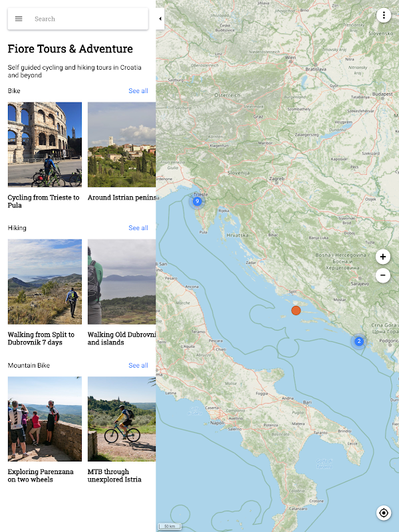Open MTB through unexplored Istria photo

tap(122, 419)
